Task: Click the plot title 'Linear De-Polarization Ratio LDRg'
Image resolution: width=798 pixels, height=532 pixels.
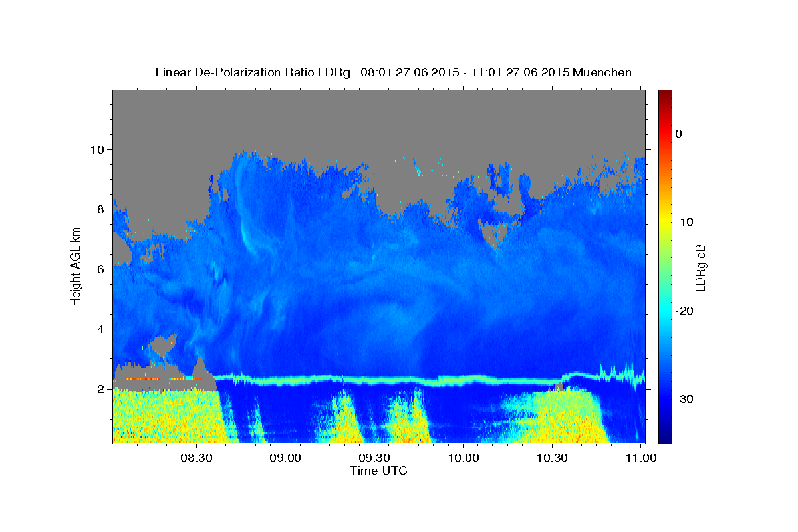Action: (253, 72)
